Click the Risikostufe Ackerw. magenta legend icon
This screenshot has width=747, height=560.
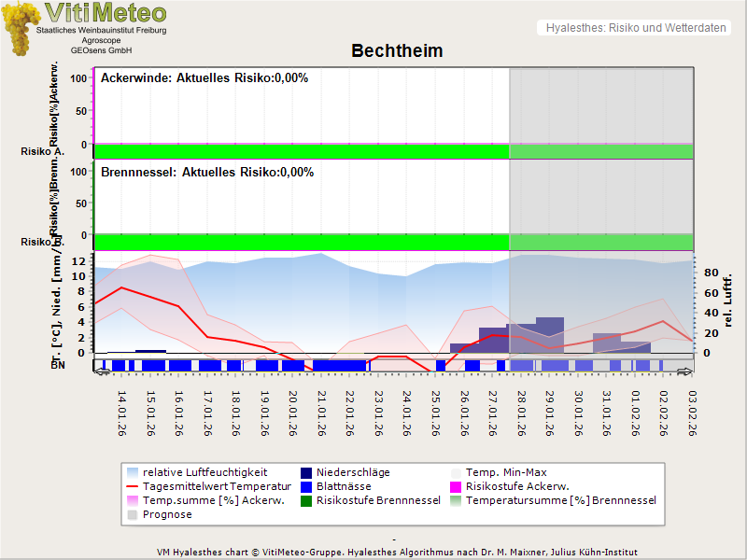click(x=457, y=486)
